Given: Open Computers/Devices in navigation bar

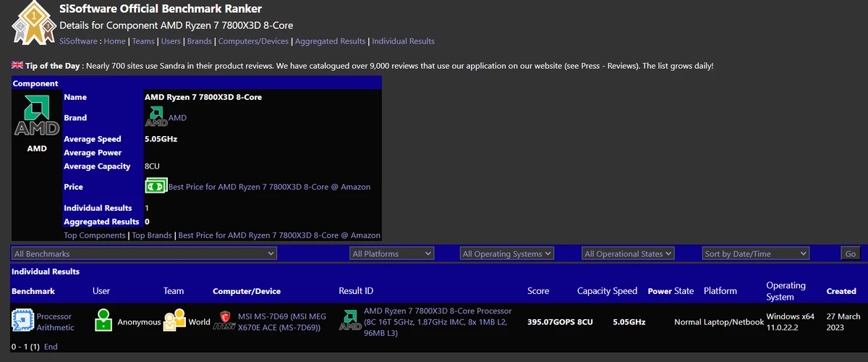Looking at the screenshot, I should point(253,41).
